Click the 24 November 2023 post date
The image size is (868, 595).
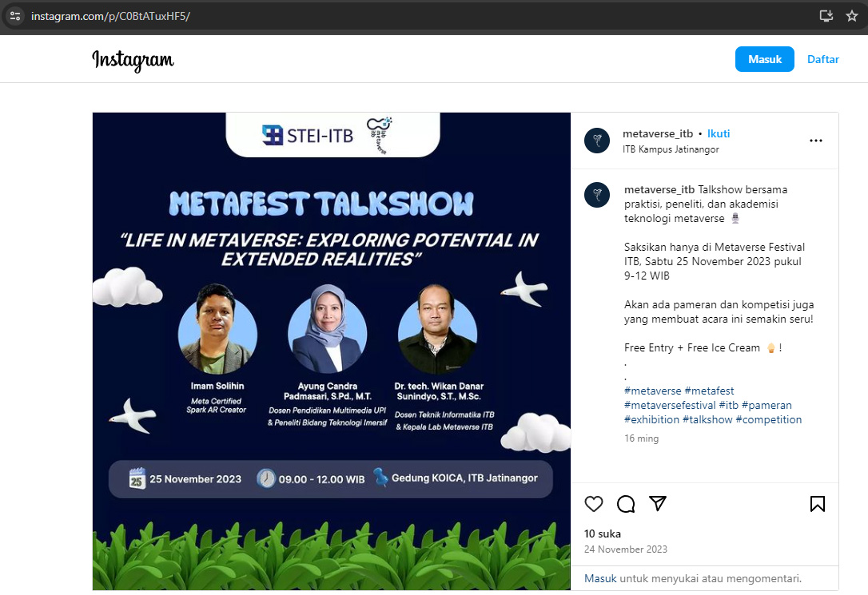(626, 549)
